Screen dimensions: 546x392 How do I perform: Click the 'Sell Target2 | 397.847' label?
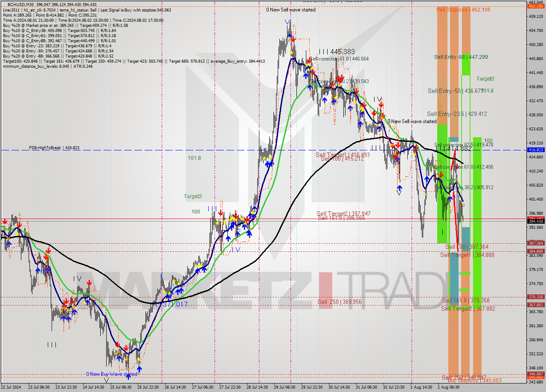click(343, 213)
